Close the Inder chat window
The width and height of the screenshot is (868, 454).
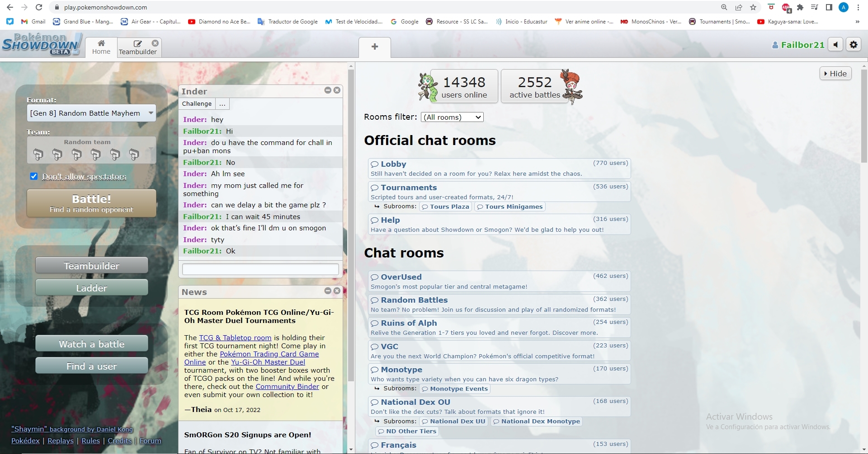pos(337,90)
